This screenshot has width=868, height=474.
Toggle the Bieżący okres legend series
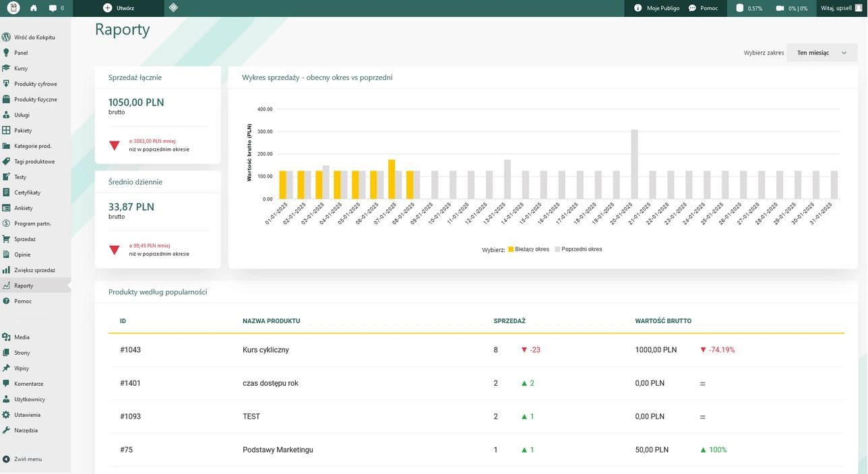(528, 249)
